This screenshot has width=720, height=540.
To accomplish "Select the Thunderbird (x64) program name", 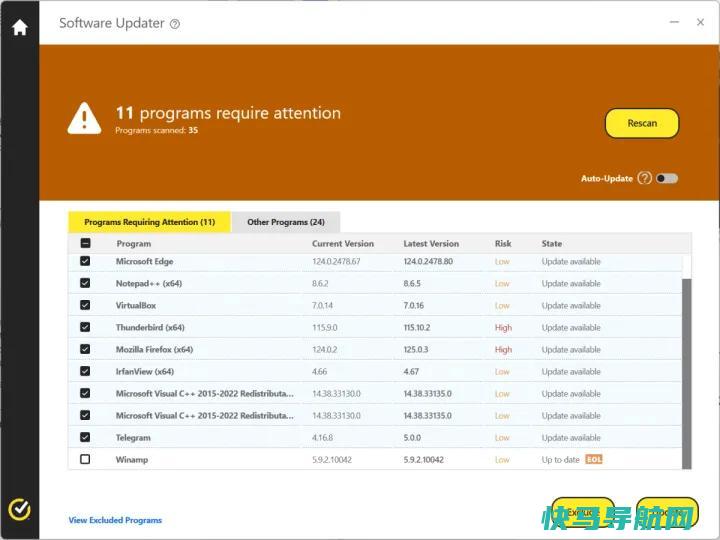I will [x=150, y=327].
